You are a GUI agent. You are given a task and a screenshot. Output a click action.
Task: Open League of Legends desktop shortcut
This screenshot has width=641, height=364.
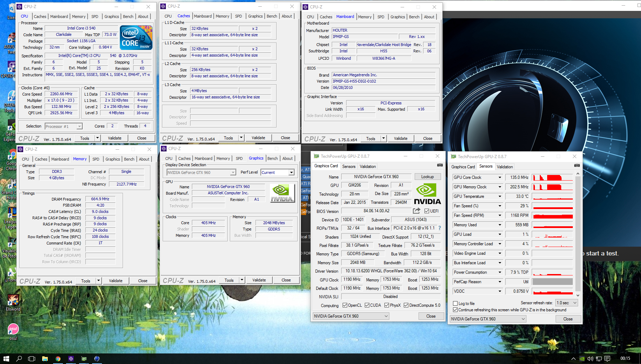coord(11,218)
